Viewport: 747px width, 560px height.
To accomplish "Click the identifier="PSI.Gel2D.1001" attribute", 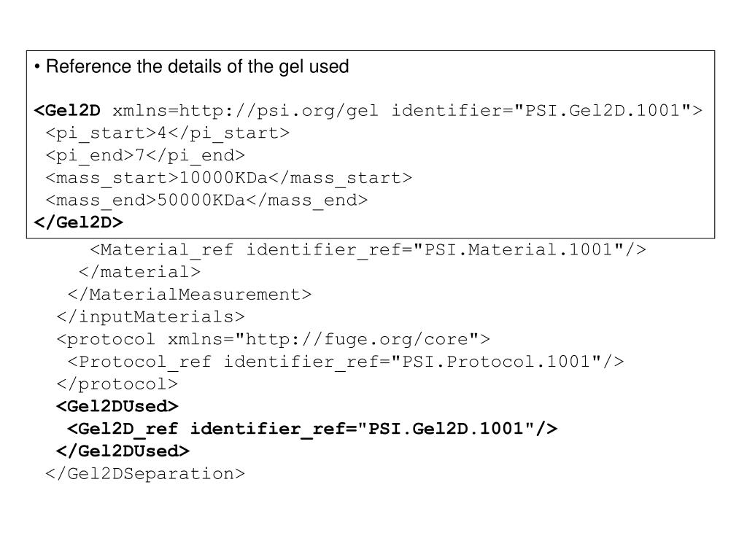I will [541, 111].
